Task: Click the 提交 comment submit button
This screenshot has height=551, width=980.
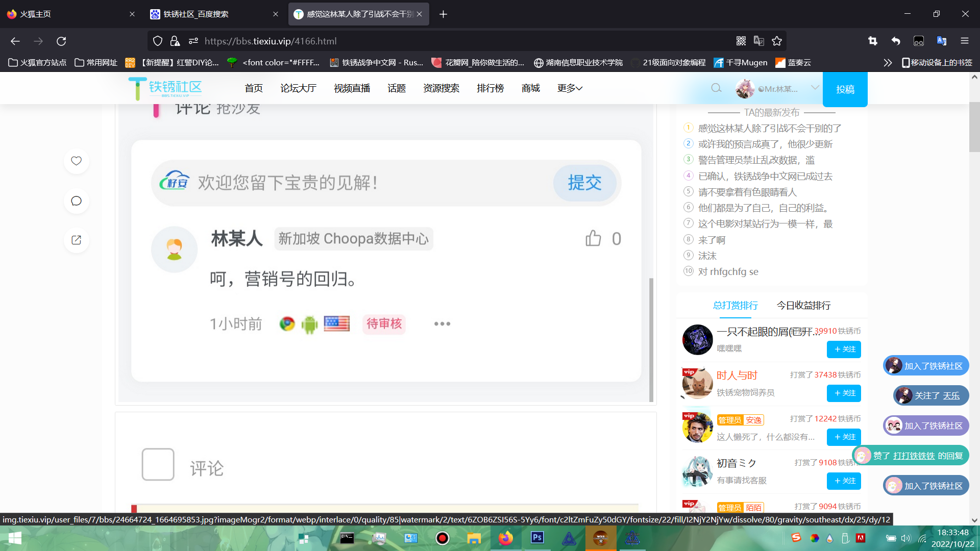Action: (584, 183)
